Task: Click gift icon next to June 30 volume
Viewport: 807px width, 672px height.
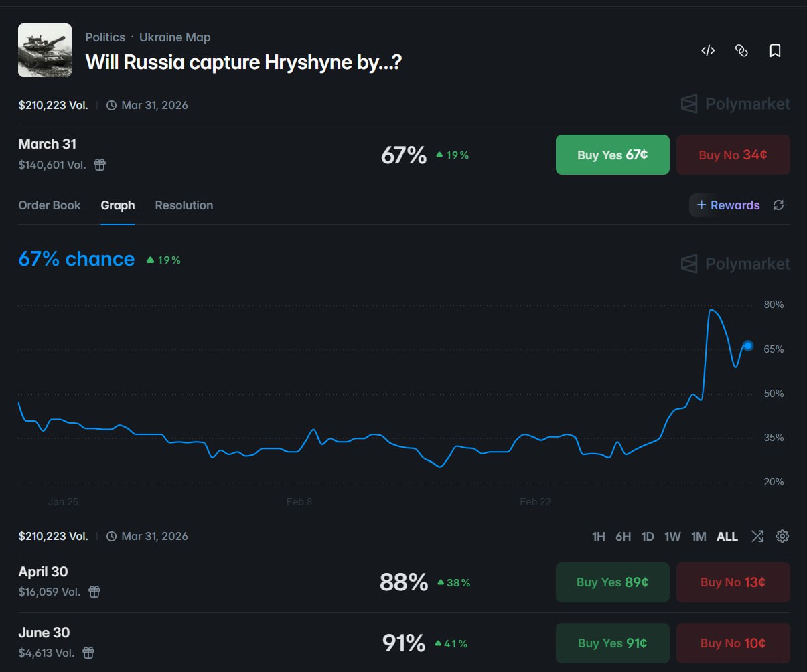Action: tap(88, 653)
